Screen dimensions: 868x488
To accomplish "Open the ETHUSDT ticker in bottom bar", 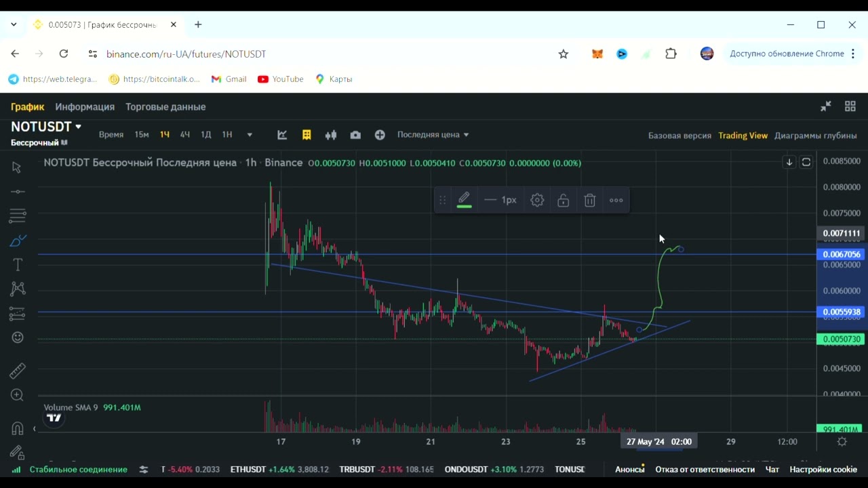I will coord(279,469).
